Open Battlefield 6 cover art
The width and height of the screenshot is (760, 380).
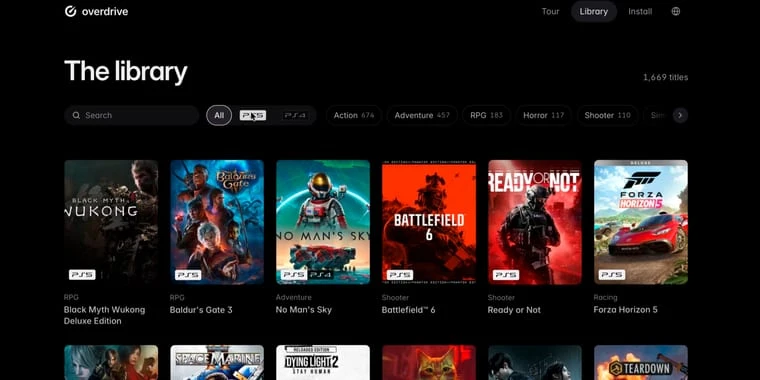pyautogui.click(x=429, y=222)
